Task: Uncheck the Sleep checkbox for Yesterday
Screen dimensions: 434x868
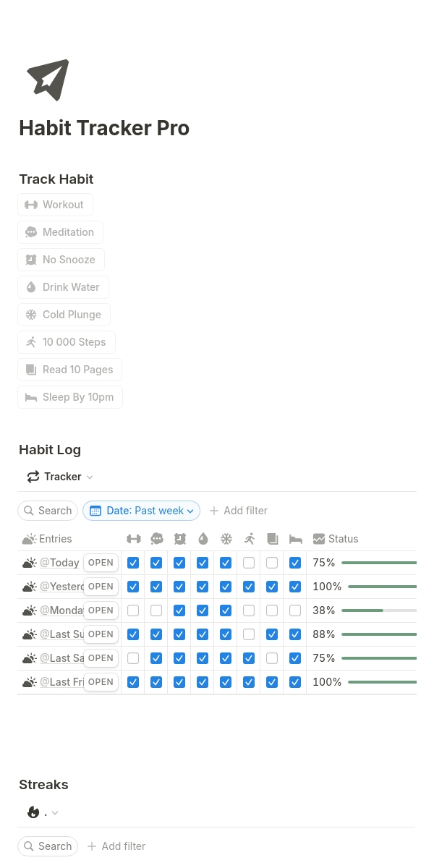Action: (x=295, y=587)
